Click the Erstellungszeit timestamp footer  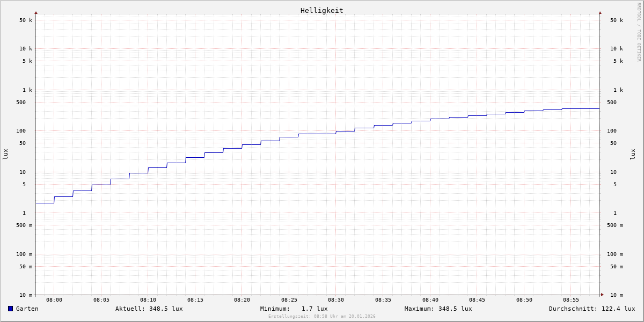point(322,317)
